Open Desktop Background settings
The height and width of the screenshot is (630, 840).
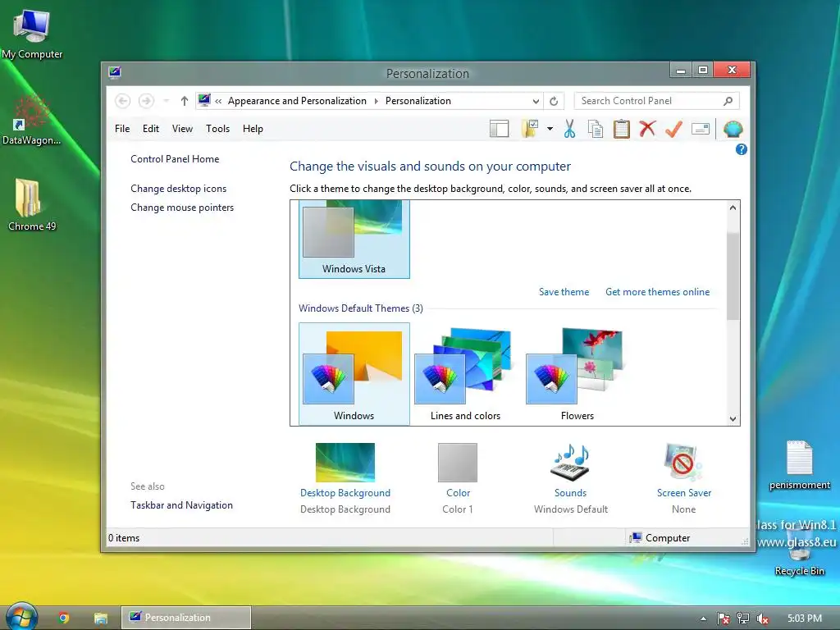coord(345,478)
